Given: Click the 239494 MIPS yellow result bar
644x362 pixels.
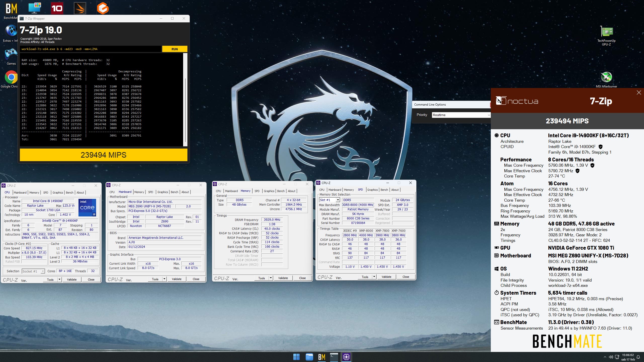Looking at the screenshot, I should click(x=104, y=155).
